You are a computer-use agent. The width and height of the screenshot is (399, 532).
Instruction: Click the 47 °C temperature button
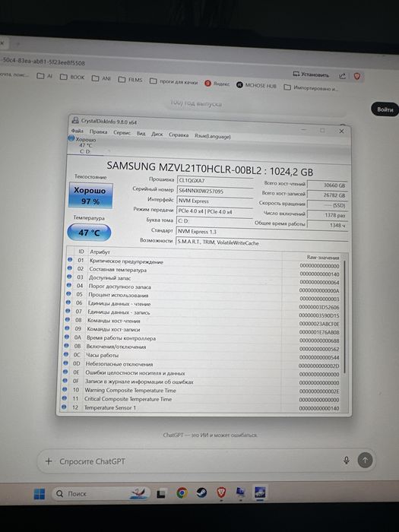click(x=89, y=233)
